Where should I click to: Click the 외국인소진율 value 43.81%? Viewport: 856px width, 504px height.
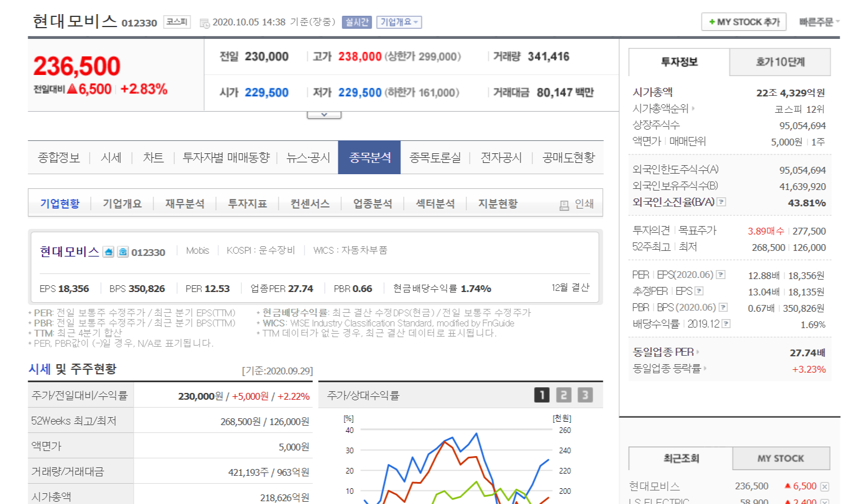click(x=806, y=202)
